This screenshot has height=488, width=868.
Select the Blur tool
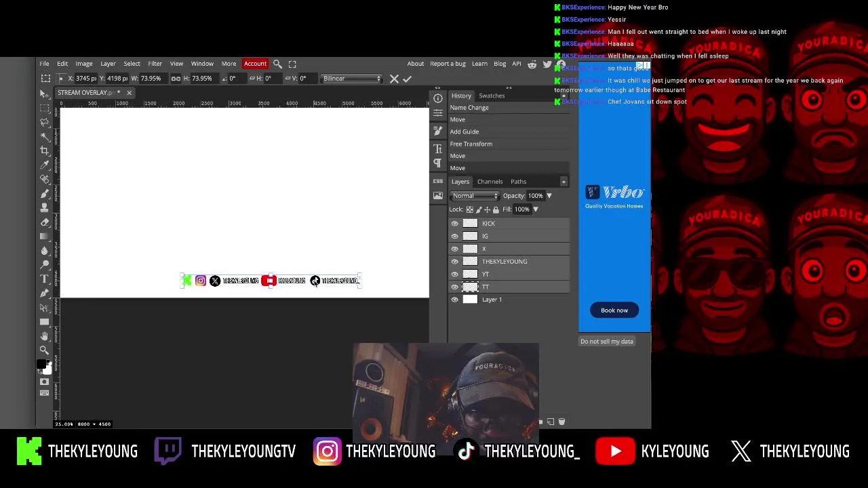(44, 250)
